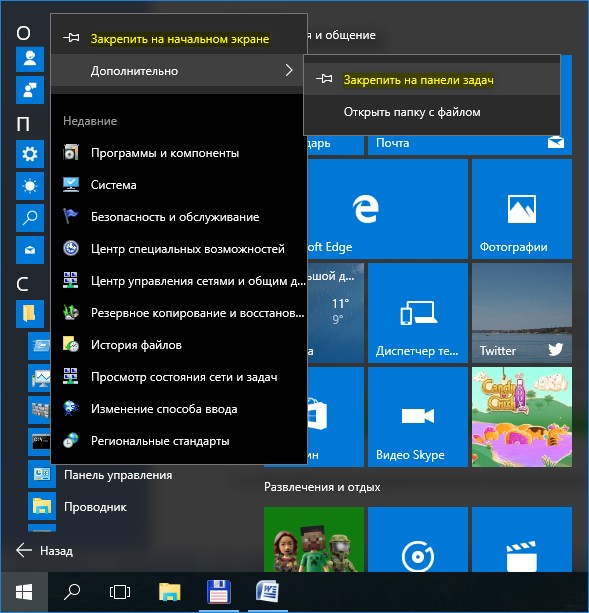The image size is (589, 613).
Task: Open taskbar search magnifier
Action: click(72, 592)
